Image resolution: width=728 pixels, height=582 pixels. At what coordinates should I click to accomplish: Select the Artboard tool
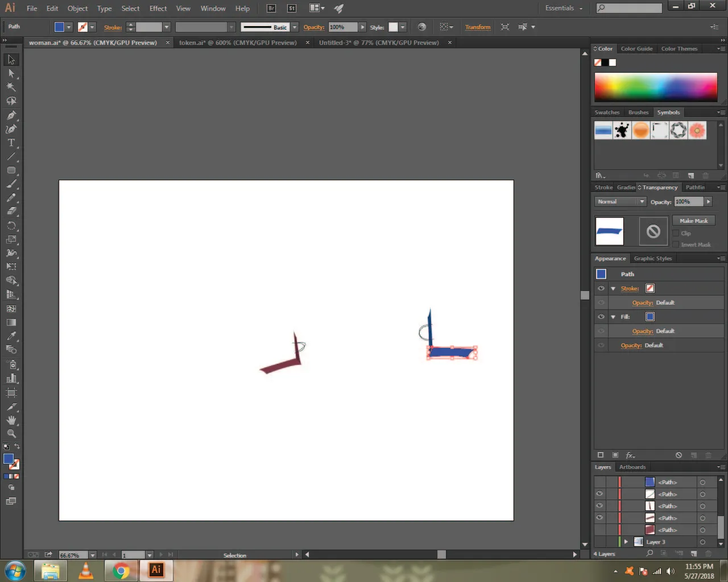pyautogui.click(x=11, y=392)
